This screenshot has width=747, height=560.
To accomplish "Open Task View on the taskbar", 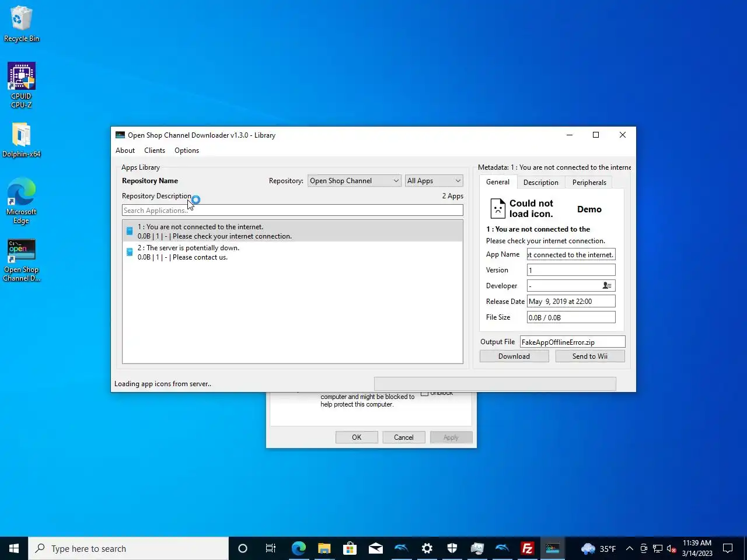I will click(x=271, y=548).
